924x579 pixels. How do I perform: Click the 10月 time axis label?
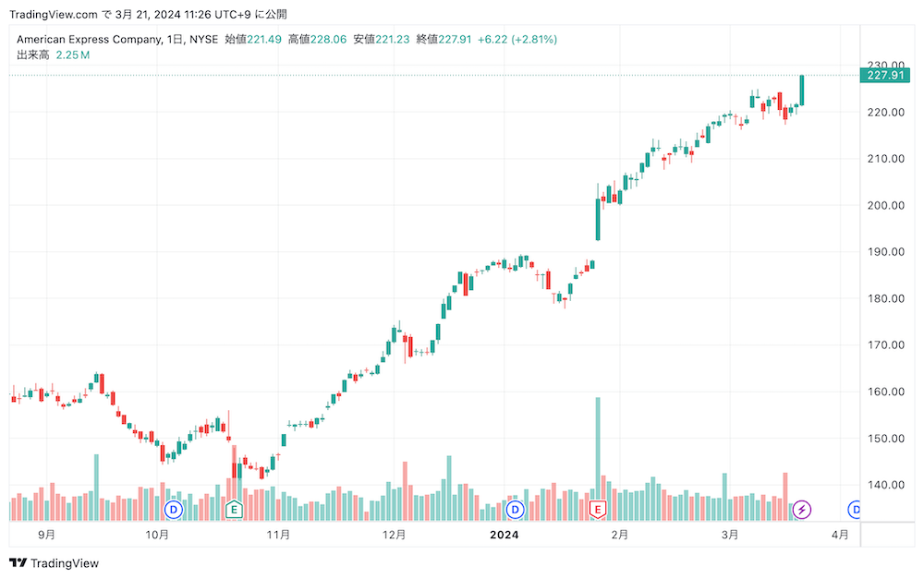click(157, 535)
